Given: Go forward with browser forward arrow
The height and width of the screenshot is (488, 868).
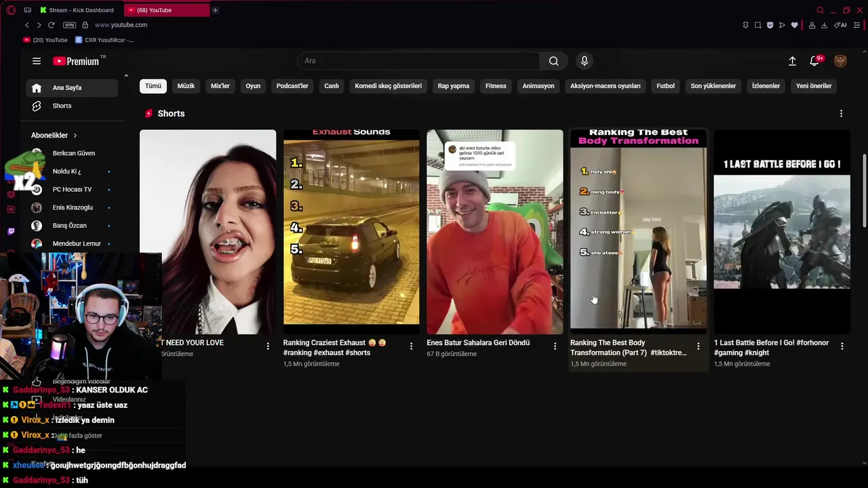Looking at the screenshot, I should (39, 25).
